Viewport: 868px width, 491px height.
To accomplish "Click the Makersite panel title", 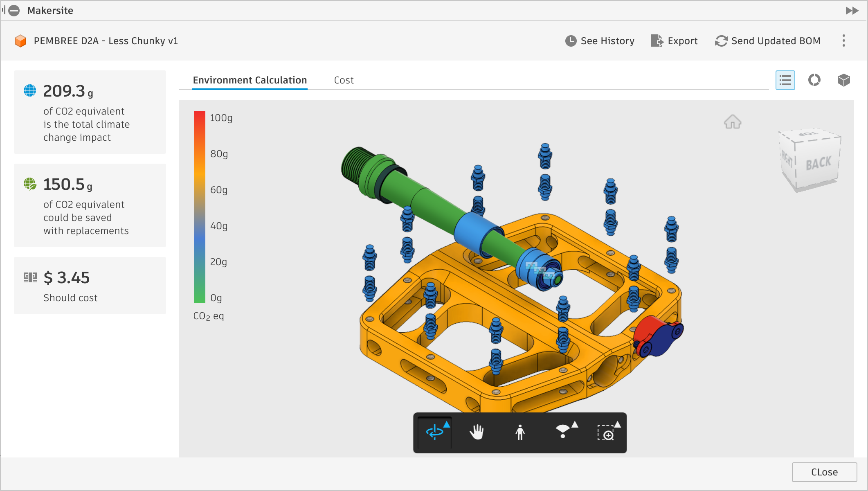I will pos(50,11).
